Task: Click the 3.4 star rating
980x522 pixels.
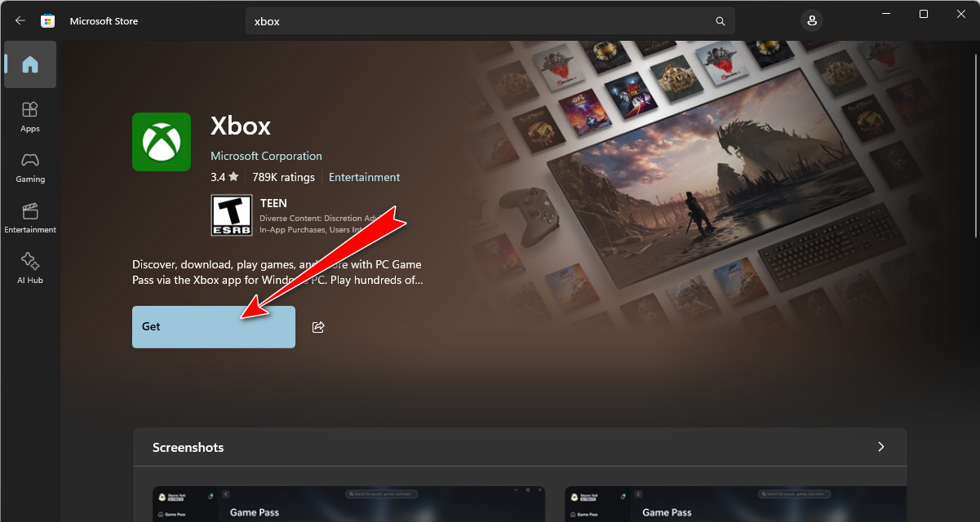Action: 224,177
